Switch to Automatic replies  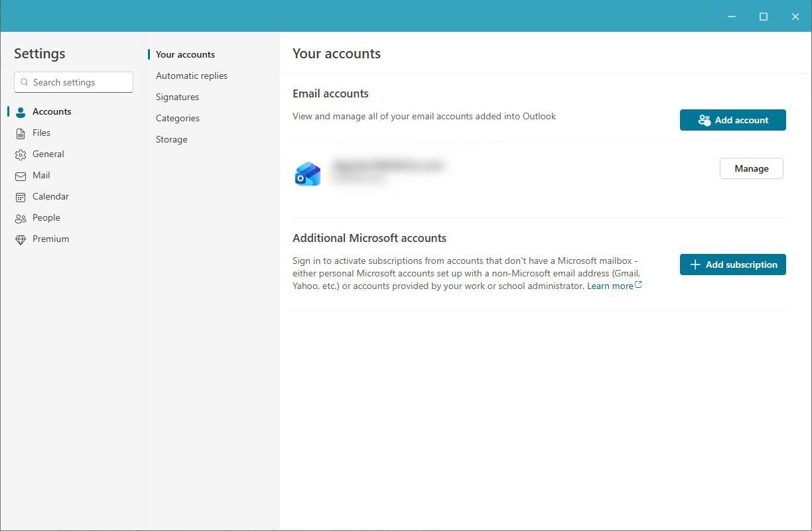point(192,76)
